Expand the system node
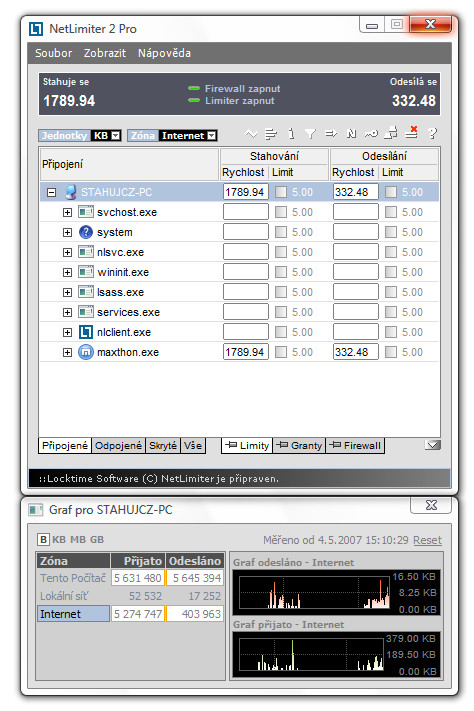The height and width of the screenshot is (711, 474). point(67,232)
